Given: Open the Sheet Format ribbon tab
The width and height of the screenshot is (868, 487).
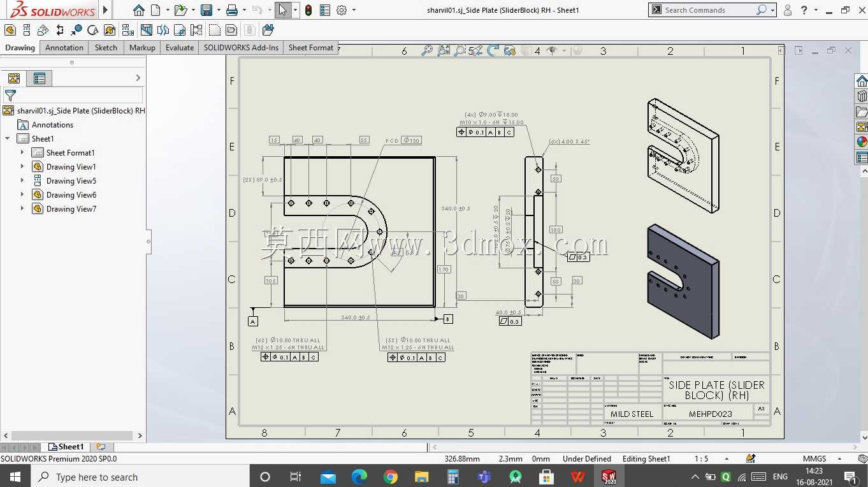Looking at the screenshot, I should coord(311,48).
